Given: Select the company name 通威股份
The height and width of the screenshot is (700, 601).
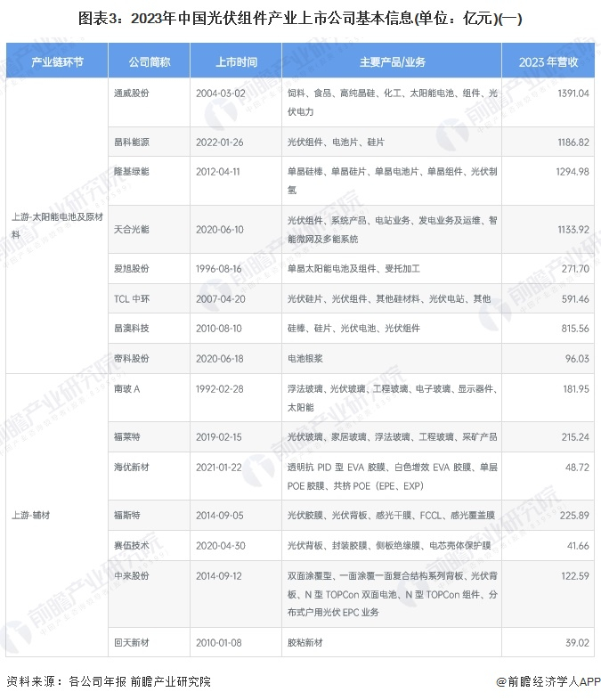Looking at the screenshot, I should 132,94.
